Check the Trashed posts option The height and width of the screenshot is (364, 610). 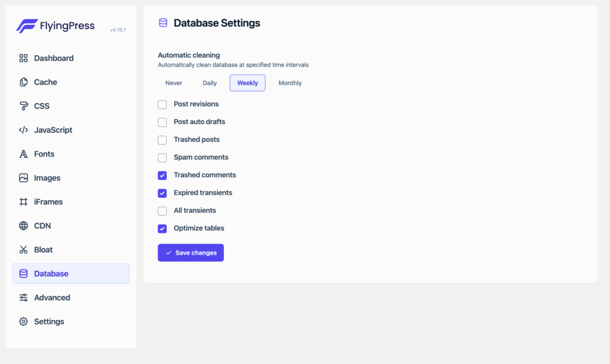pos(161,139)
